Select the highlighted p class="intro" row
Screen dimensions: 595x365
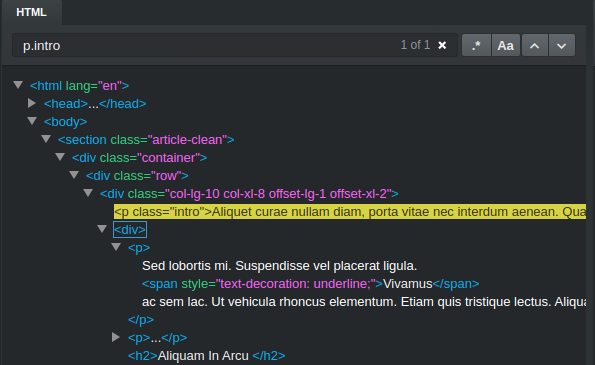[x=350, y=212]
